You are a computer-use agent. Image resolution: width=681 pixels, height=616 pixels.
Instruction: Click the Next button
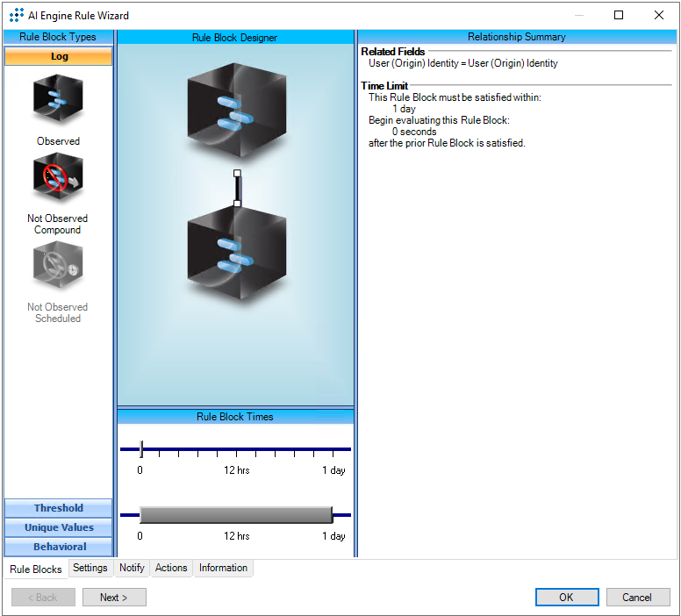point(114,598)
